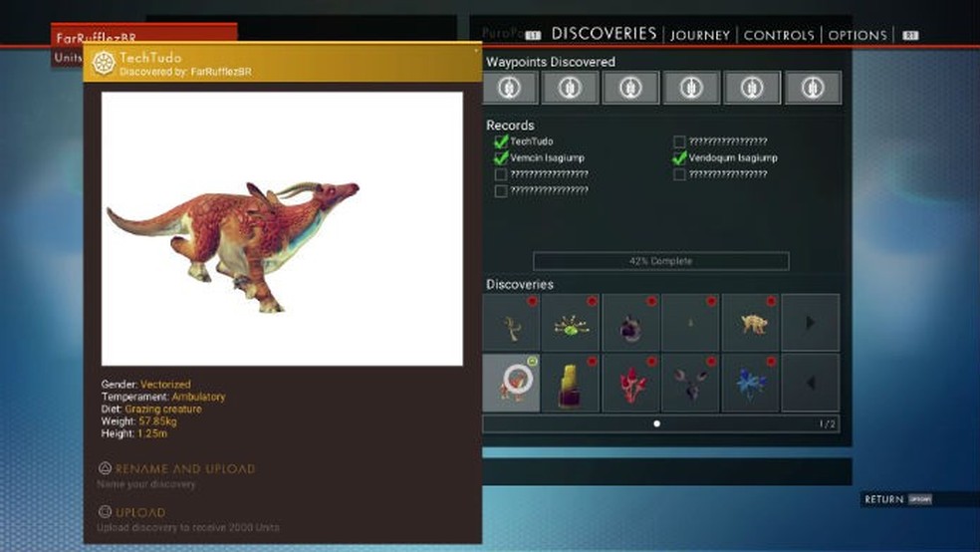The width and height of the screenshot is (980, 552).
Task: Go to next discoveries page arrow
Action: pos(811,323)
